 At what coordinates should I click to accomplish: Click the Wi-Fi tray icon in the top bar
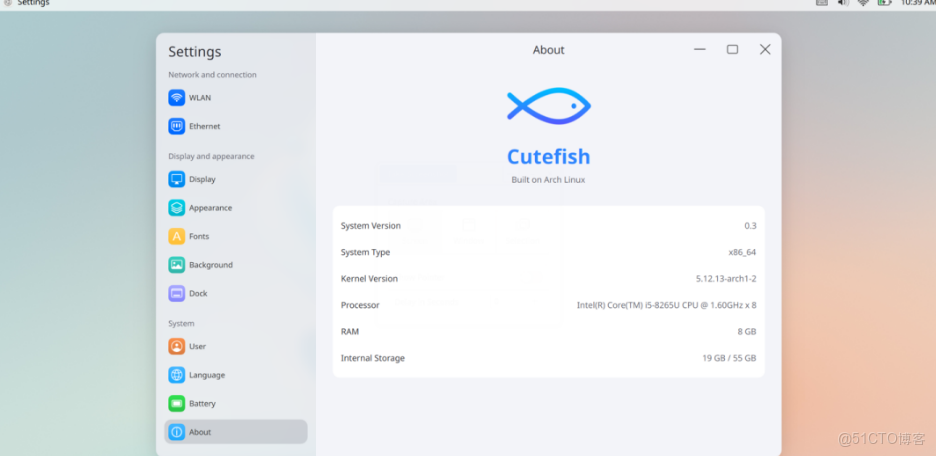pyautogui.click(x=863, y=2)
